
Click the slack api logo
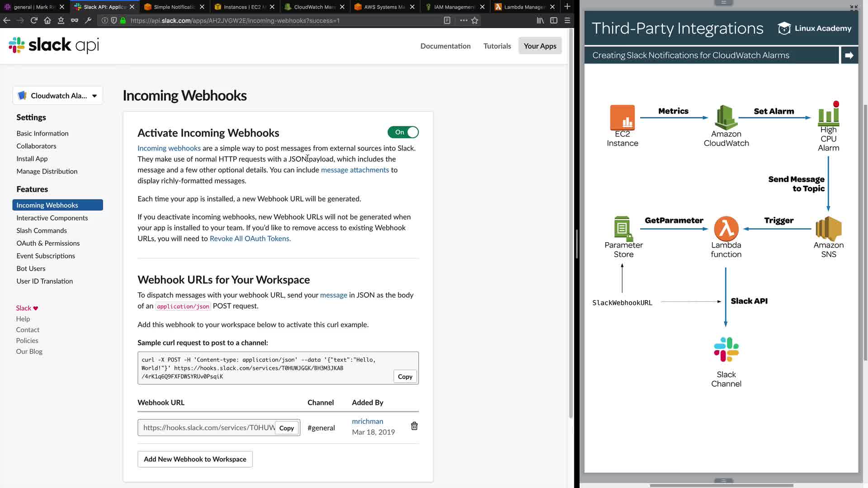point(54,45)
